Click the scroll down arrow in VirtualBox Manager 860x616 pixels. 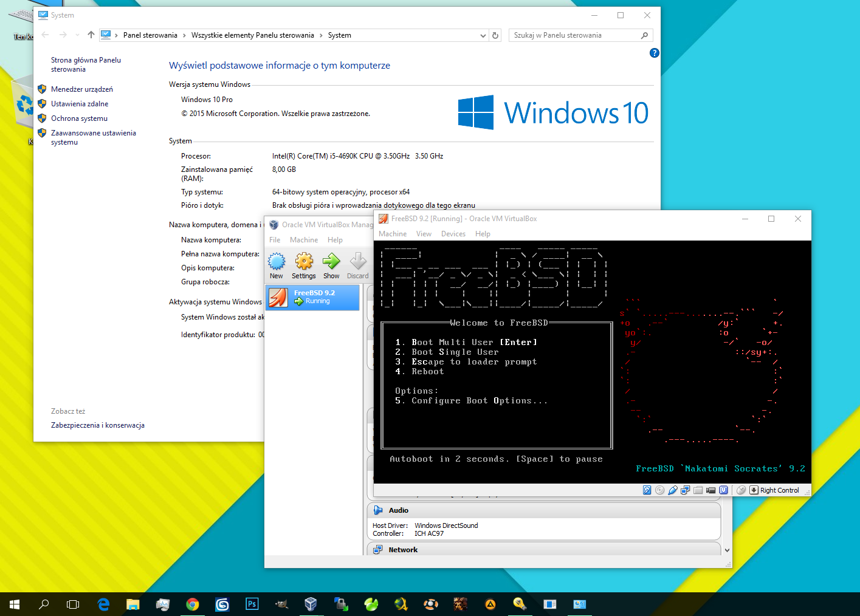point(727,550)
